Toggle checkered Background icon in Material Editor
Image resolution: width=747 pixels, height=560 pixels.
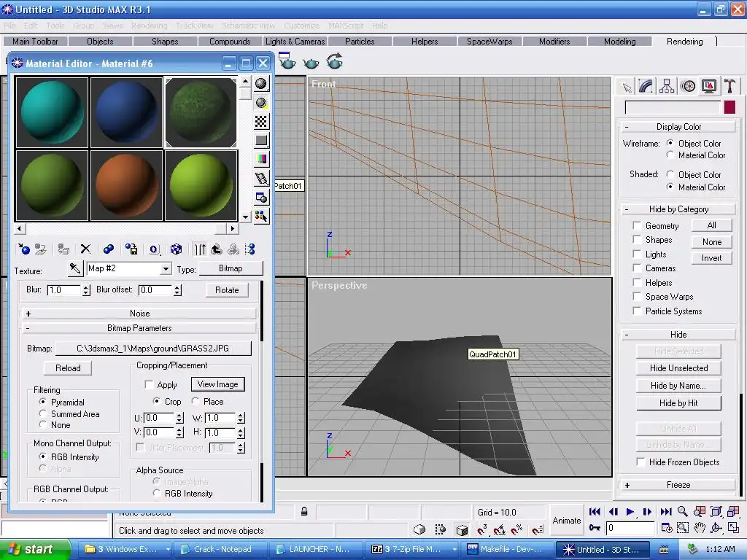click(x=261, y=122)
